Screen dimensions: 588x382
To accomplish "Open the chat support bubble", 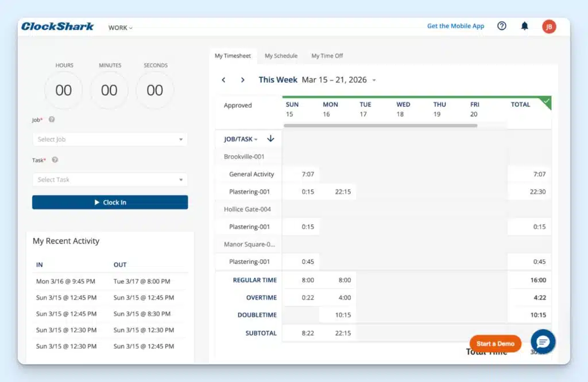I will (x=543, y=341).
